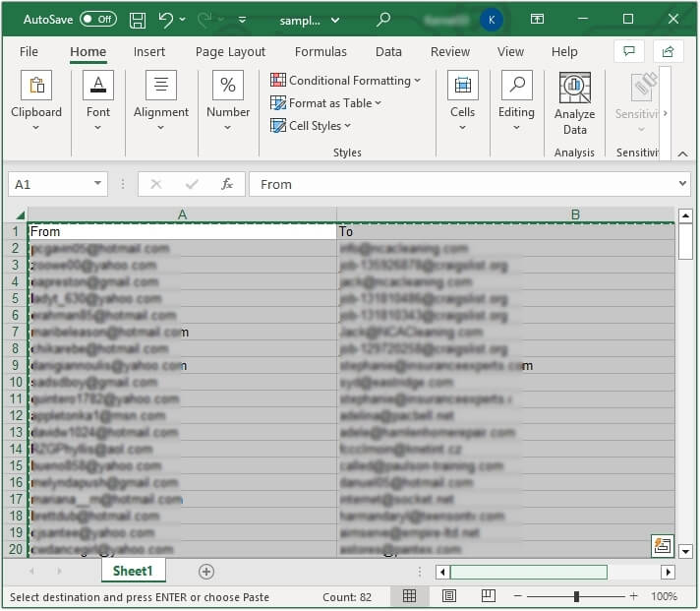Click the Format as Table button
The width and height of the screenshot is (700, 611).
click(x=325, y=103)
